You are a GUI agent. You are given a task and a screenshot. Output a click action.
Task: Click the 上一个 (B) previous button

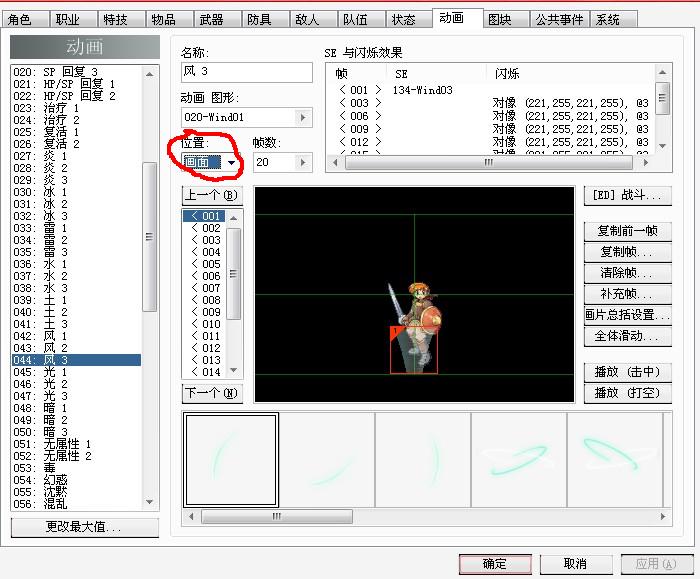212,196
